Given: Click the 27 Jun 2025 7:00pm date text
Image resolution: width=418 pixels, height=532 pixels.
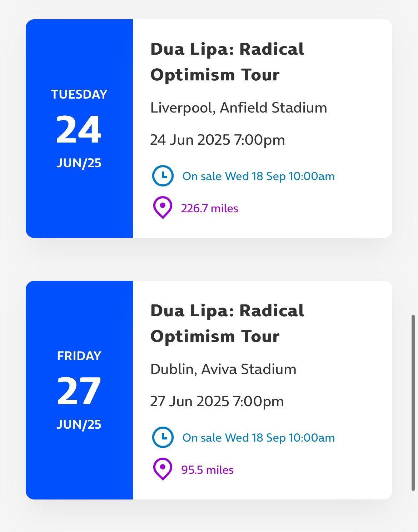Looking at the screenshot, I should [217, 401].
